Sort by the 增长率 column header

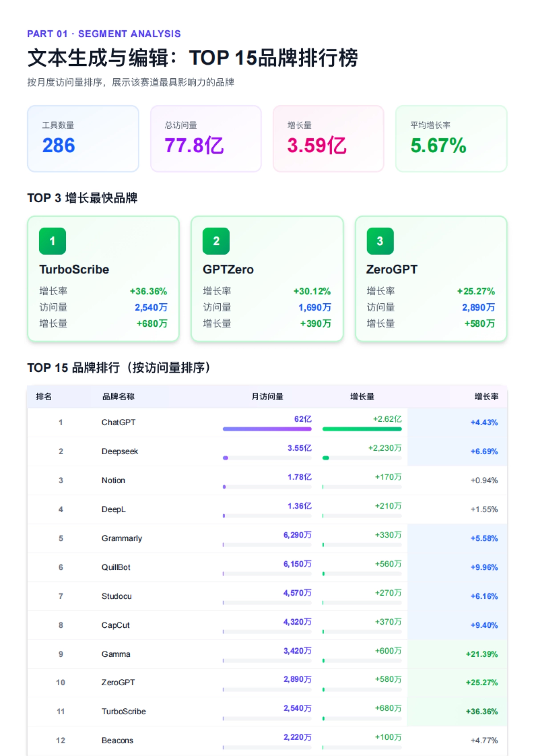pos(486,397)
